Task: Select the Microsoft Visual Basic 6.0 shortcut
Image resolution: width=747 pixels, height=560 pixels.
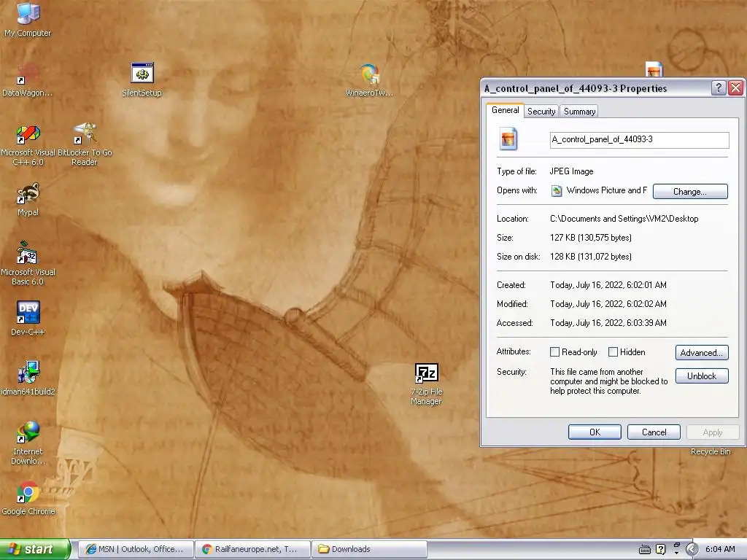Action: (x=28, y=262)
